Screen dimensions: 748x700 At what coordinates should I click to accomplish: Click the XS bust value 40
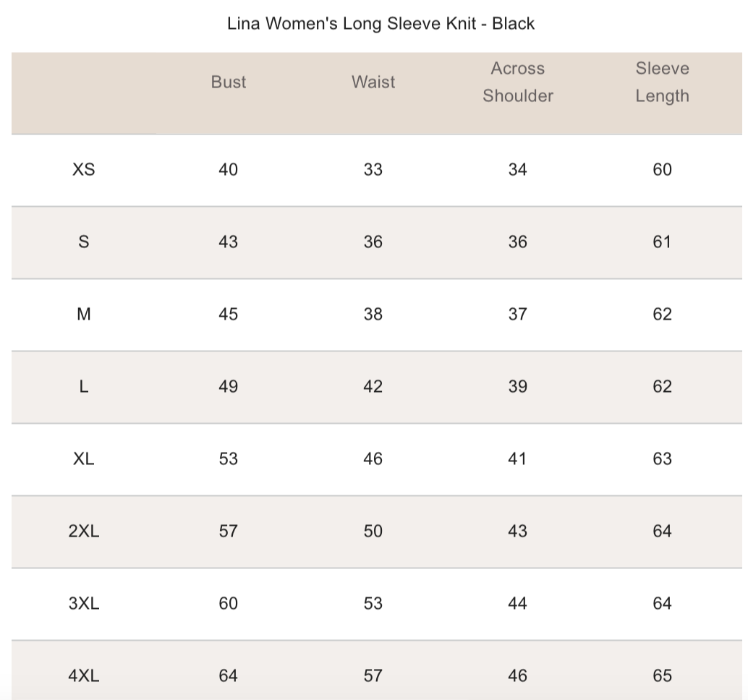click(228, 169)
